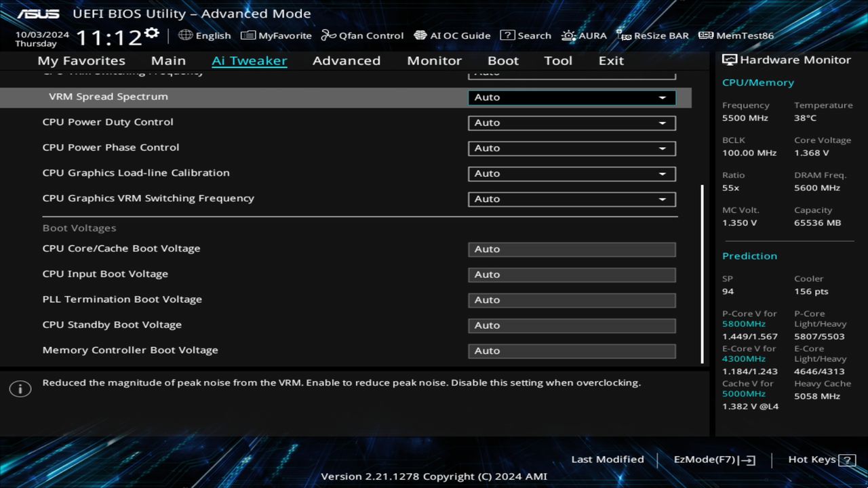Viewport: 868px width, 488px height.
Task: Open AURA lighting settings
Action: coord(584,35)
